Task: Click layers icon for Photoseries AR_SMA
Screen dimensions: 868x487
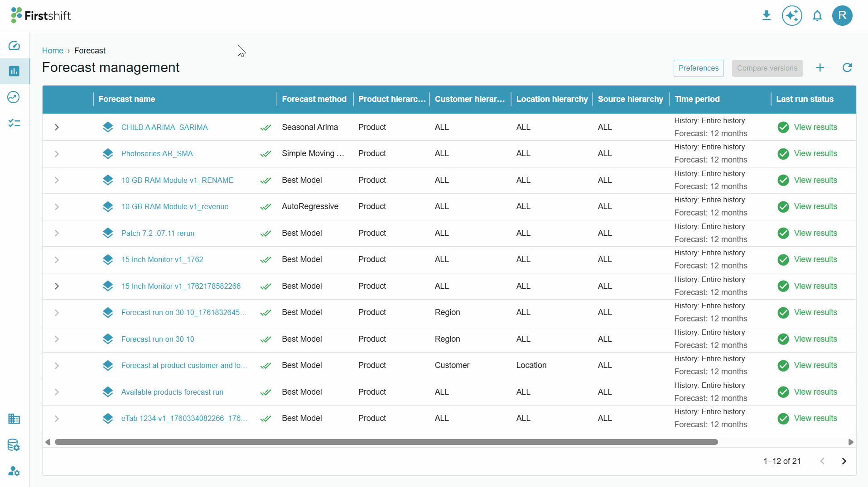Action: click(108, 154)
